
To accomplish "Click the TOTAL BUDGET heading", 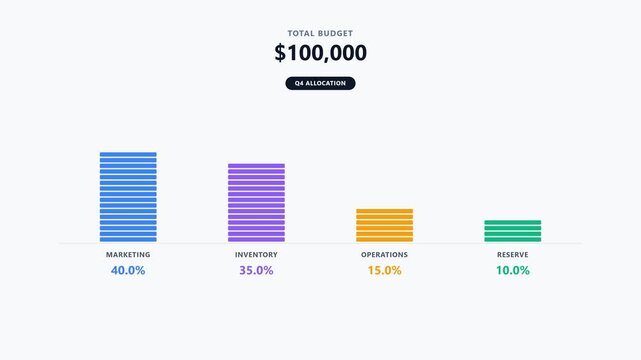I will pos(320,34).
